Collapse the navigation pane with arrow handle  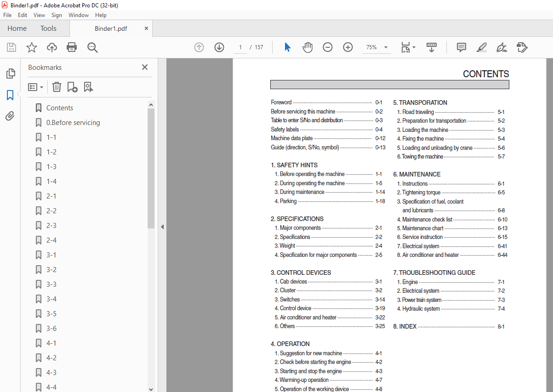(x=162, y=227)
